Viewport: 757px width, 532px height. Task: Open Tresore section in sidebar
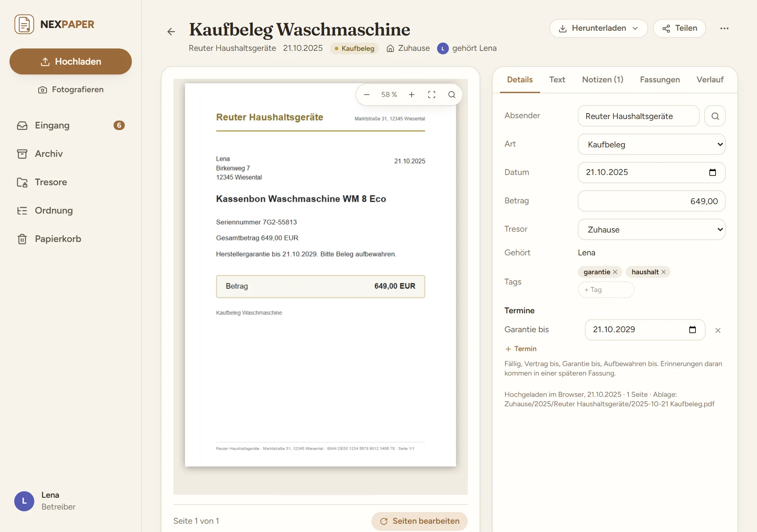71,182
